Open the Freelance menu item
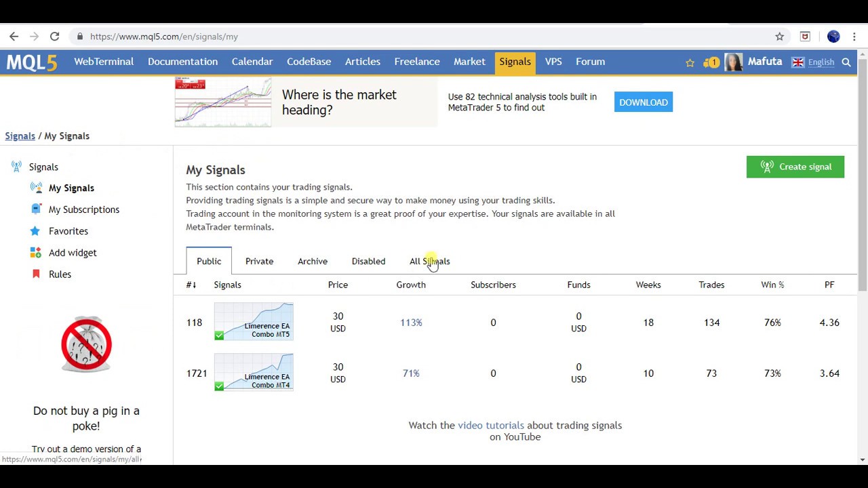 point(417,62)
